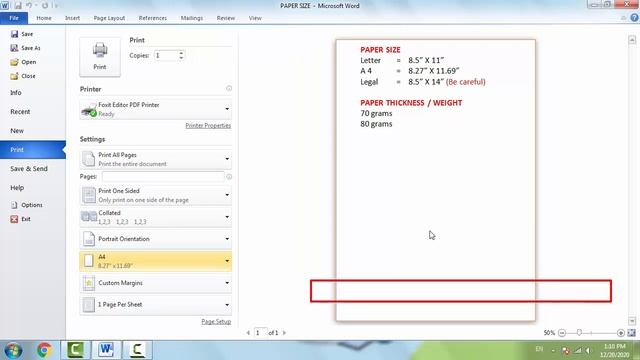Close the document via Close item

point(23,76)
